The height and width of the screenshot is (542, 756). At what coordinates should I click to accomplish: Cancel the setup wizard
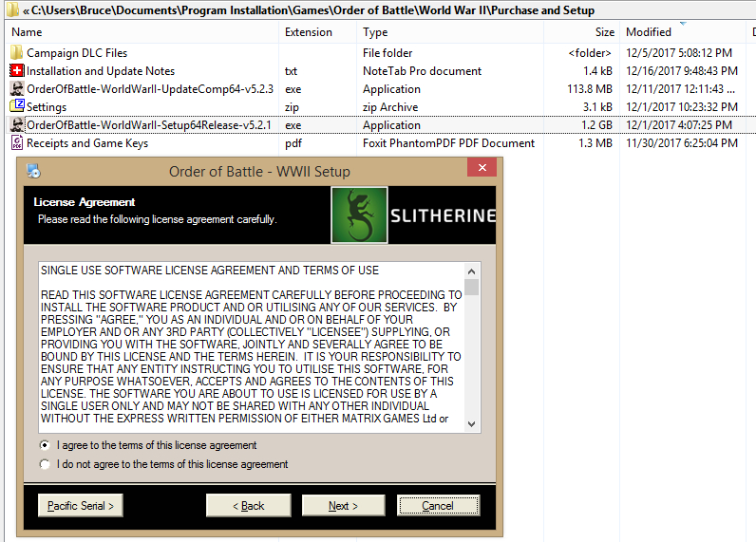click(x=438, y=505)
